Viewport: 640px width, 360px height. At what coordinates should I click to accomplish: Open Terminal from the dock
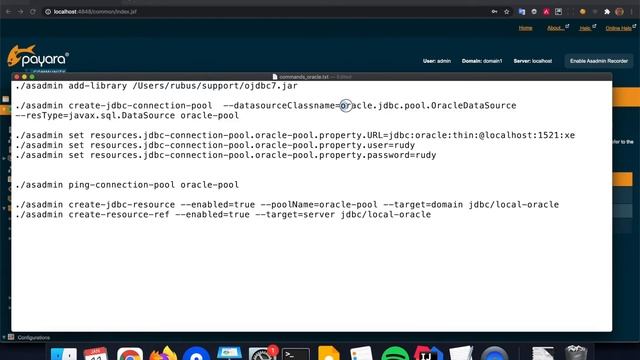coord(296,354)
